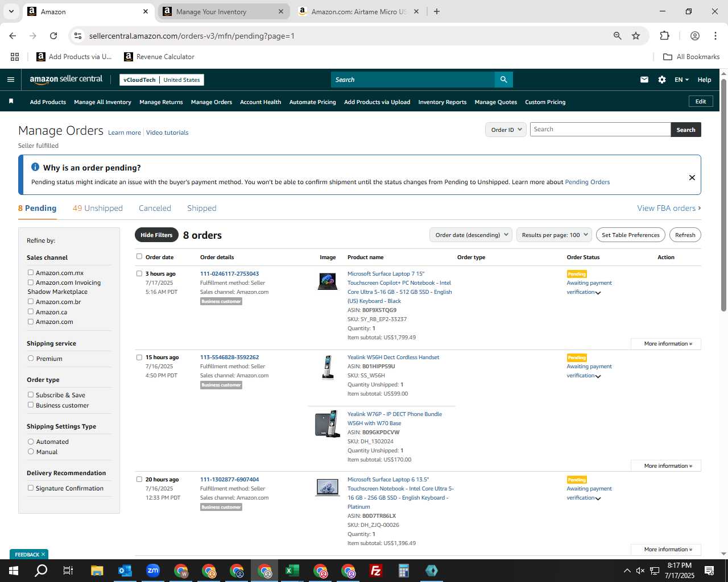Image resolution: width=728 pixels, height=582 pixels.
Task: Open the Calculator from the taskbar
Action: point(404,571)
